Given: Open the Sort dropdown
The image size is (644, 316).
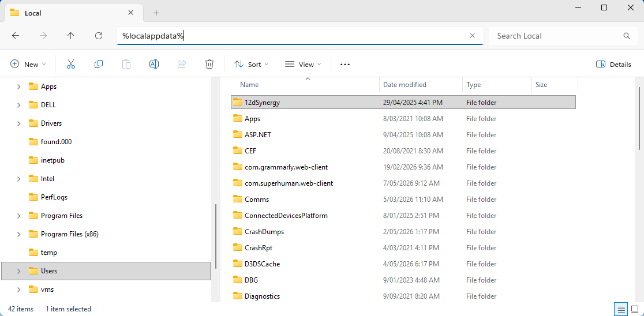Looking at the screenshot, I should pyautogui.click(x=252, y=65).
